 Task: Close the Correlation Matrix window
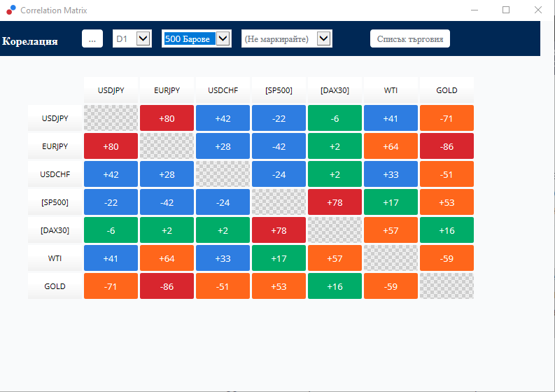pos(538,10)
